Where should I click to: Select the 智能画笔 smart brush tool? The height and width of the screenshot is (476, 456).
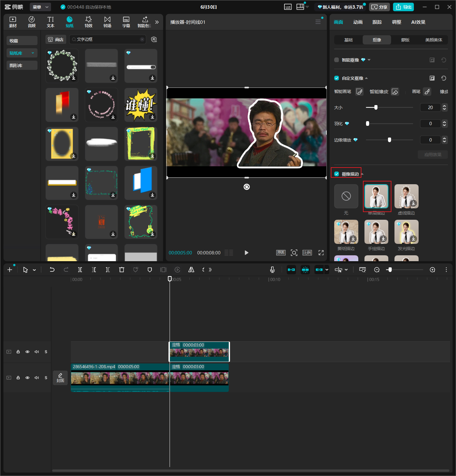[359, 91]
